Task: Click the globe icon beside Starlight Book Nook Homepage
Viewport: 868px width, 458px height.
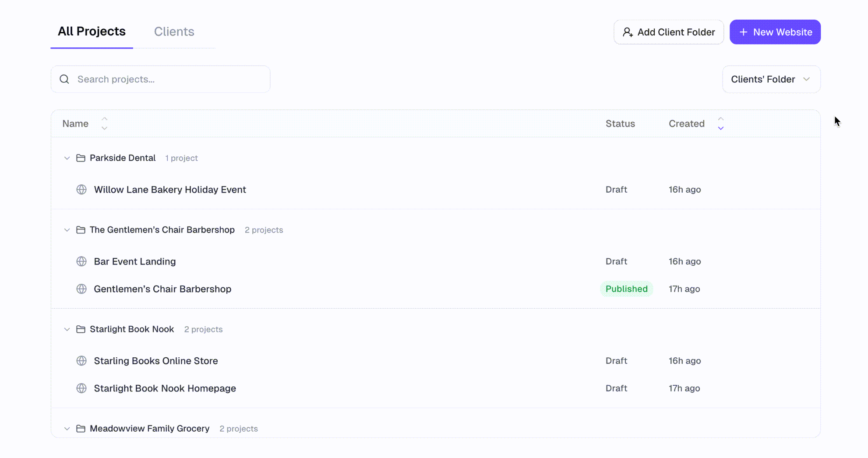Action: click(81, 388)
